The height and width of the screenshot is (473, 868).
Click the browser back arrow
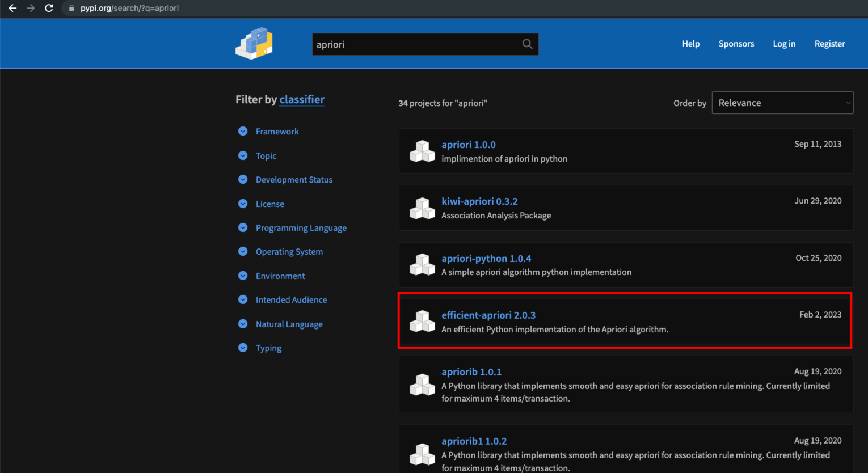click(12, 8)
